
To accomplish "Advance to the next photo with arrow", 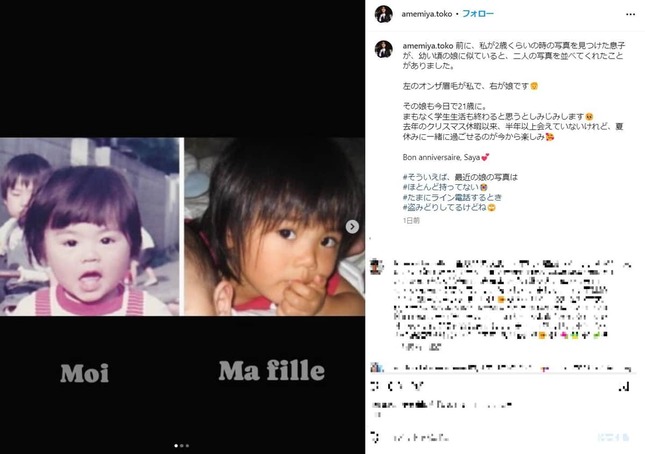I will (352, 227).
